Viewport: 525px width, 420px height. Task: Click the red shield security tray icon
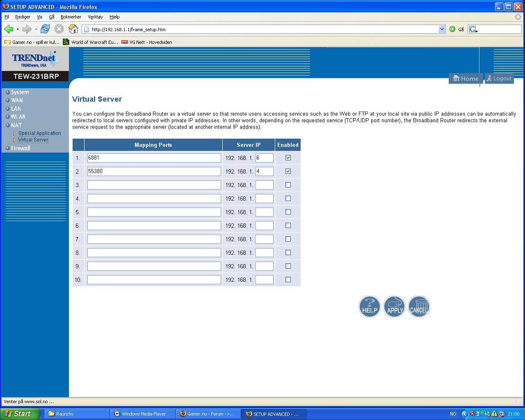tap(472, 414)
